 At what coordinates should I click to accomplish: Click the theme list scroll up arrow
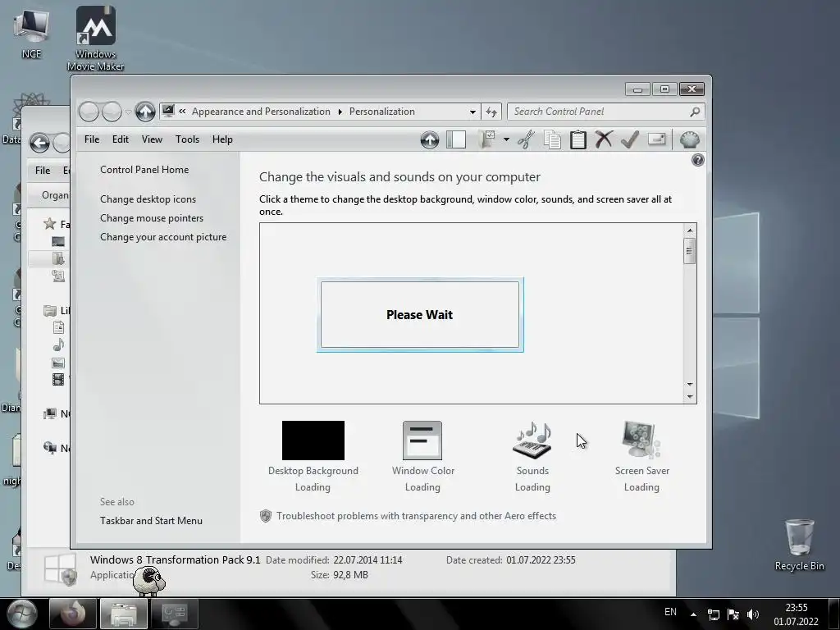pos(689,231)
